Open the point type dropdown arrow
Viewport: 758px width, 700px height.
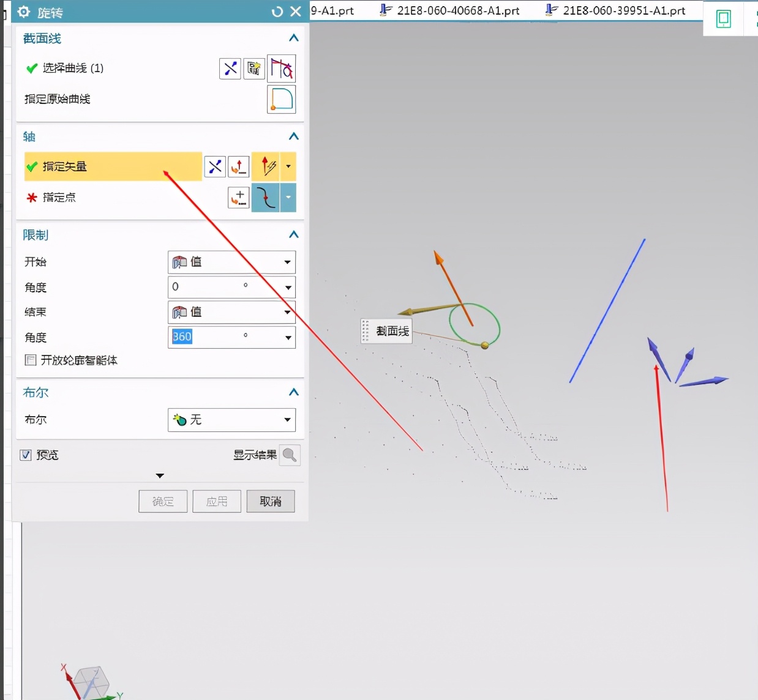[288, 198]
